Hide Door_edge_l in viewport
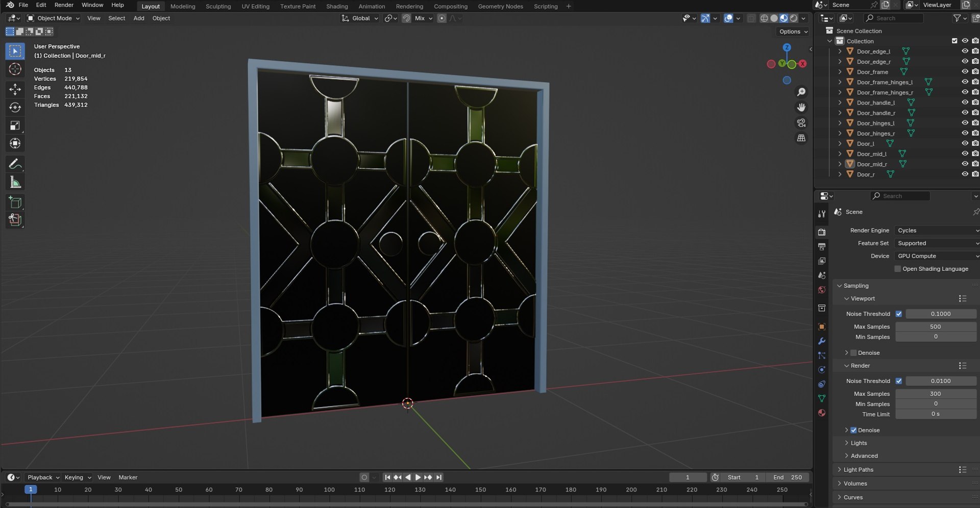Viewport: 980px width, 508px height. tap(965, 51)
